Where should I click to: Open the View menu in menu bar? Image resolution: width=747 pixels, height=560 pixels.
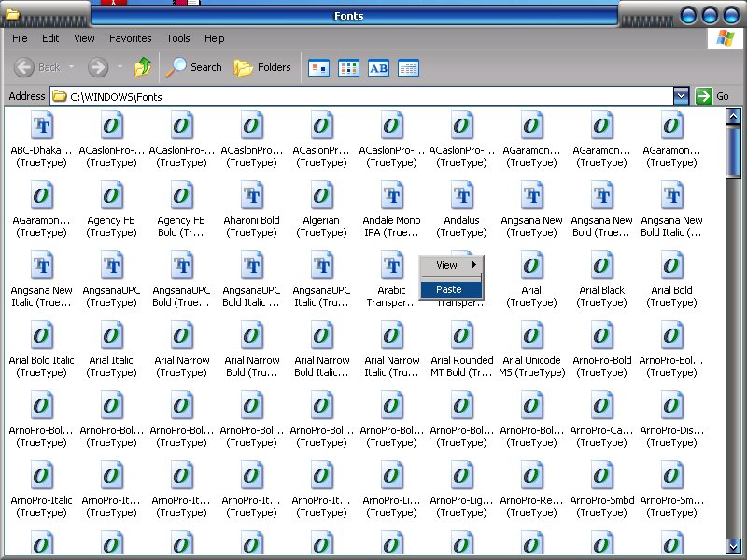pyautogui.click(x=84, y=38)
